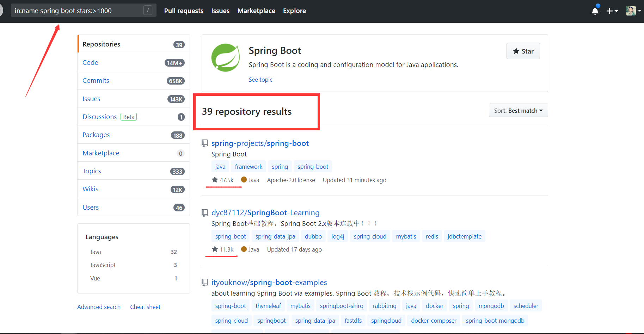Focus the search field with in:name query
The width and height of the screenshot is (644, 334).
click(x=83, y=11)
